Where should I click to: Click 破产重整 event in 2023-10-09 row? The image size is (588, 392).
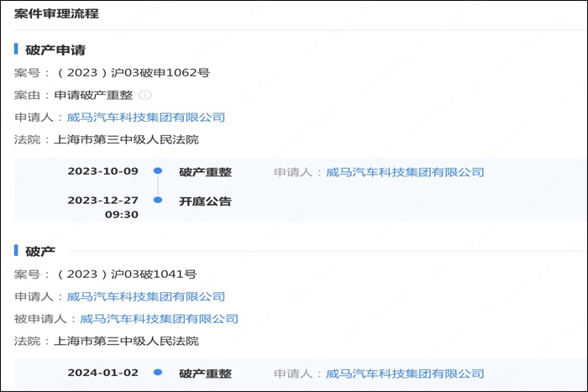(205, 172)
